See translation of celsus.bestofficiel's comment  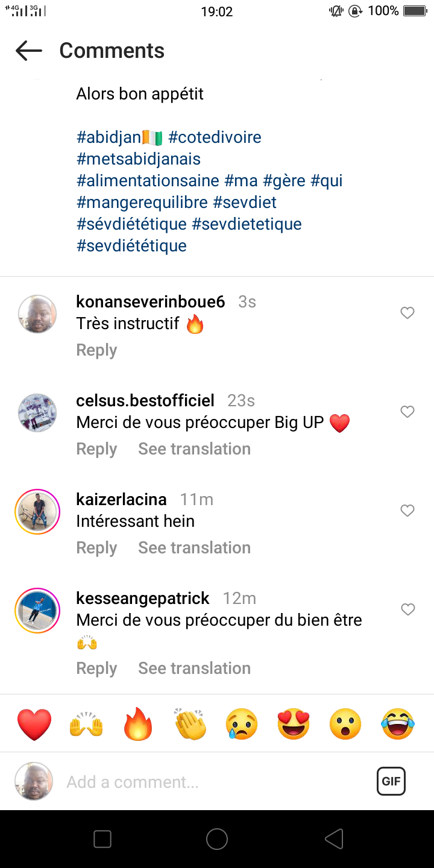pyautogui.click(x=194, y=449)
